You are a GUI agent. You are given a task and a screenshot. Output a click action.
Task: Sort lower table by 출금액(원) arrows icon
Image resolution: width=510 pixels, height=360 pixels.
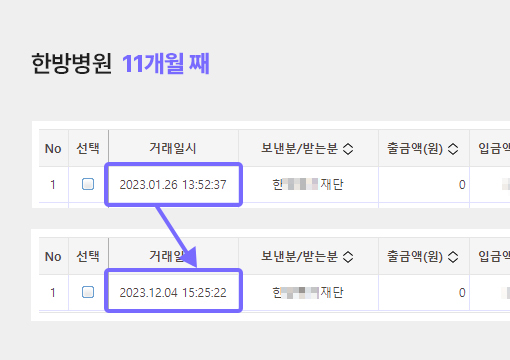pyautogui.click(x=453, y=257)
